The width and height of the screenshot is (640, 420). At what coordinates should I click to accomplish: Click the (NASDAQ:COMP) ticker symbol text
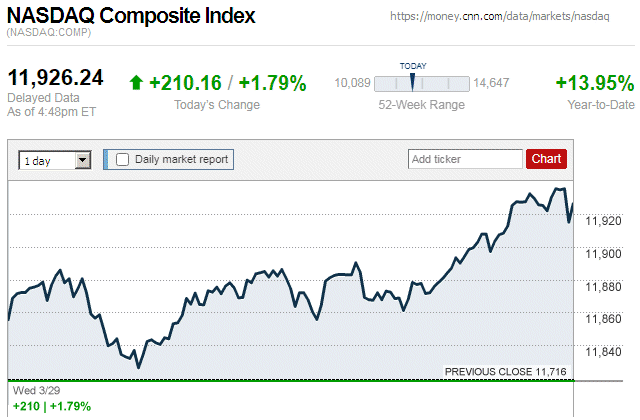click(x=49, y=33)
